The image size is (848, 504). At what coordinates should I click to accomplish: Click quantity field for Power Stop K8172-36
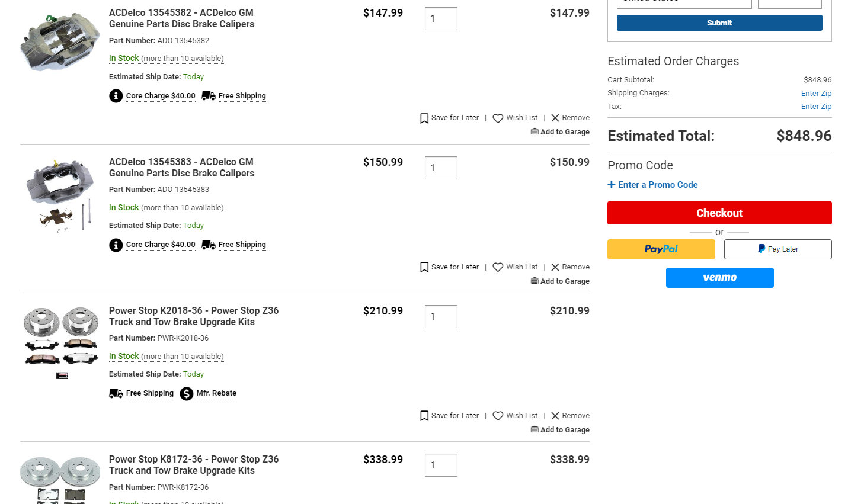441,466
